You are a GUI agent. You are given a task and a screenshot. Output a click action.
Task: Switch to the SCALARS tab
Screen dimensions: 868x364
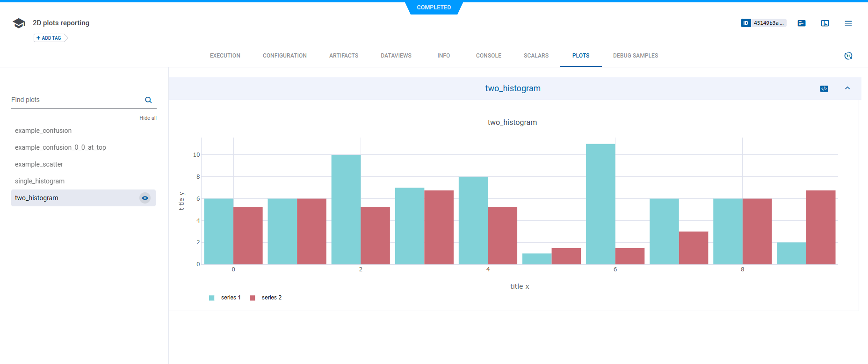point(536,56)
